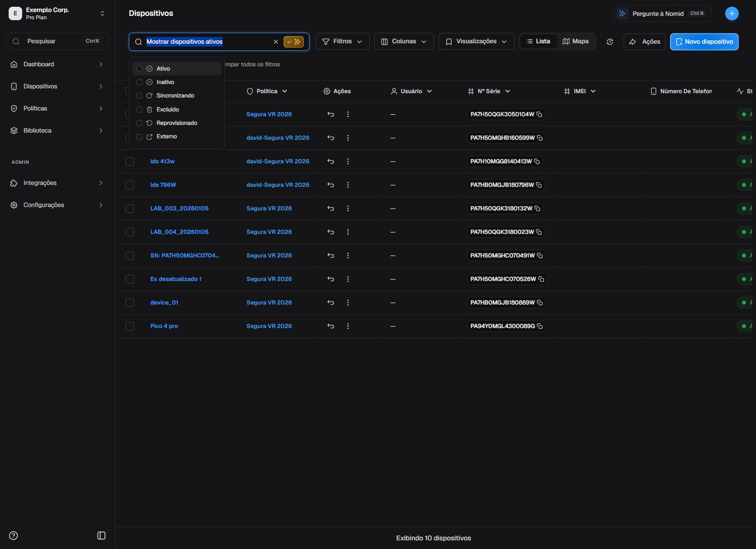Clear the search field with X icon

click(276, 42)
